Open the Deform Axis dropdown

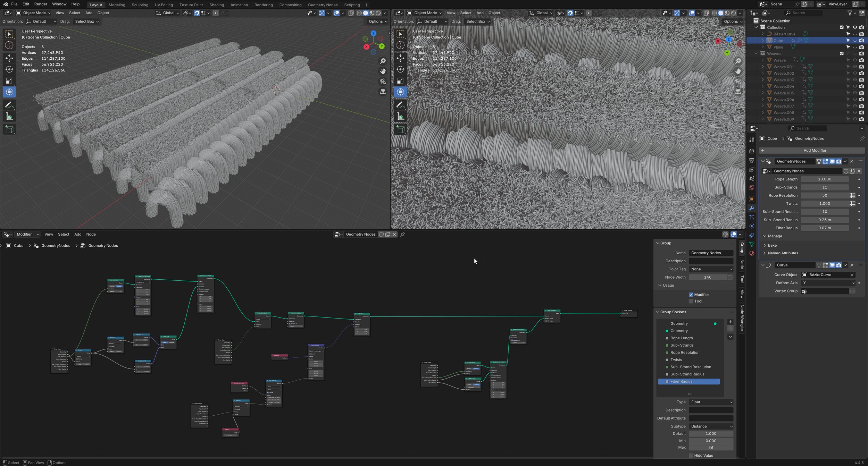click(x=828, y=283)
